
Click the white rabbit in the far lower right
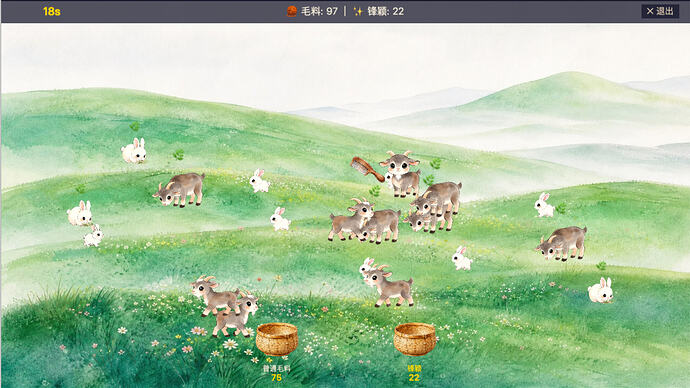601,291
